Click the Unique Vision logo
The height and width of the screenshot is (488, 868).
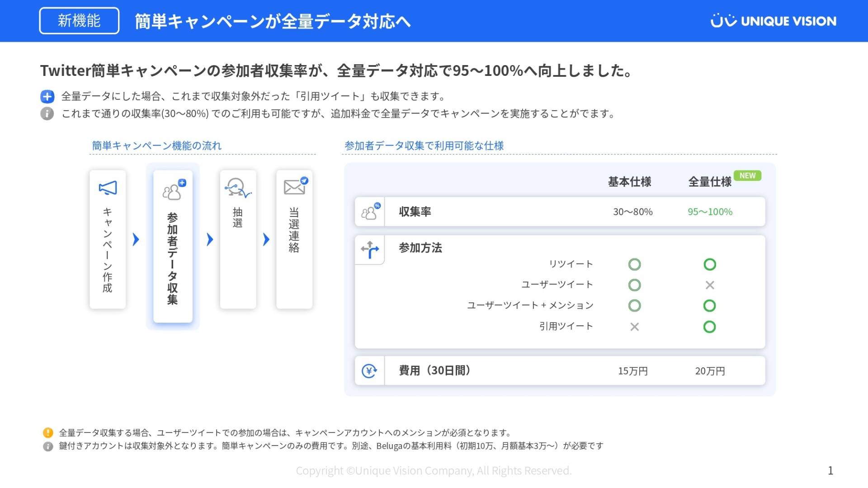click(773, 21)
